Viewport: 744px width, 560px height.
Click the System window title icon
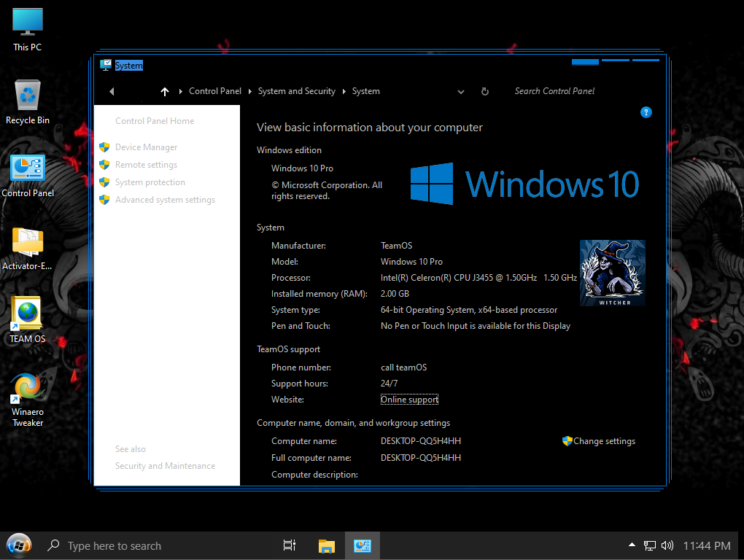(105, 65)
